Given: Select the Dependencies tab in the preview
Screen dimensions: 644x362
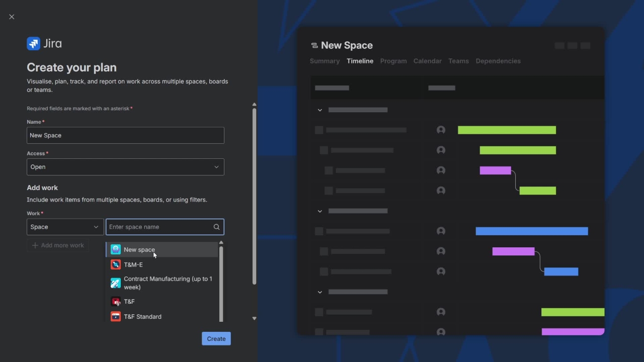Looking at the screenshot, I should click(498, 61).
